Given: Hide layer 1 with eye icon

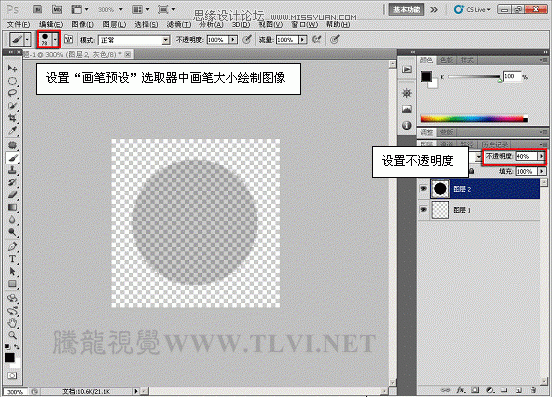Looking at the screenshot, I should [x=423, y=210].
